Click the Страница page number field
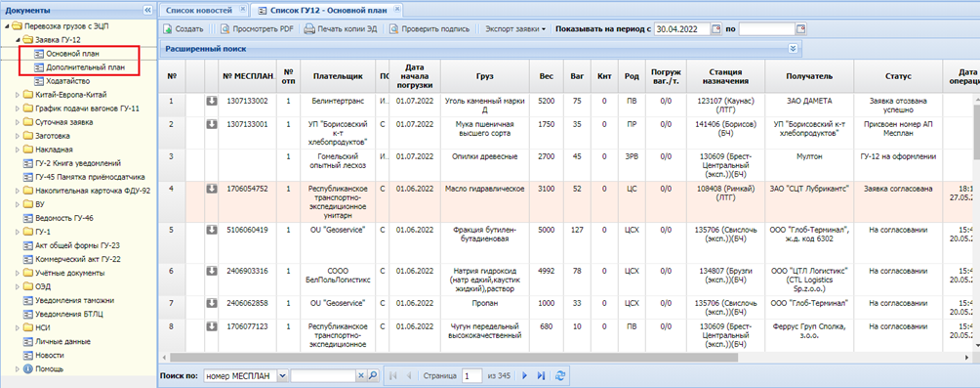980x388 pixels. pyautogui.click(x=471, y=375)
